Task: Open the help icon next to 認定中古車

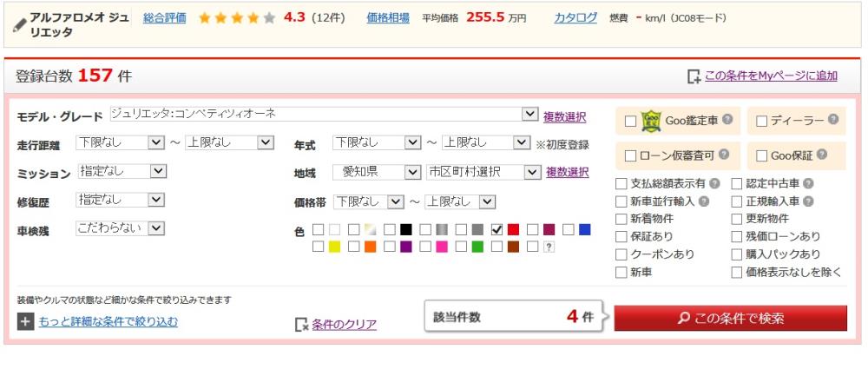Action: point(809,183)
